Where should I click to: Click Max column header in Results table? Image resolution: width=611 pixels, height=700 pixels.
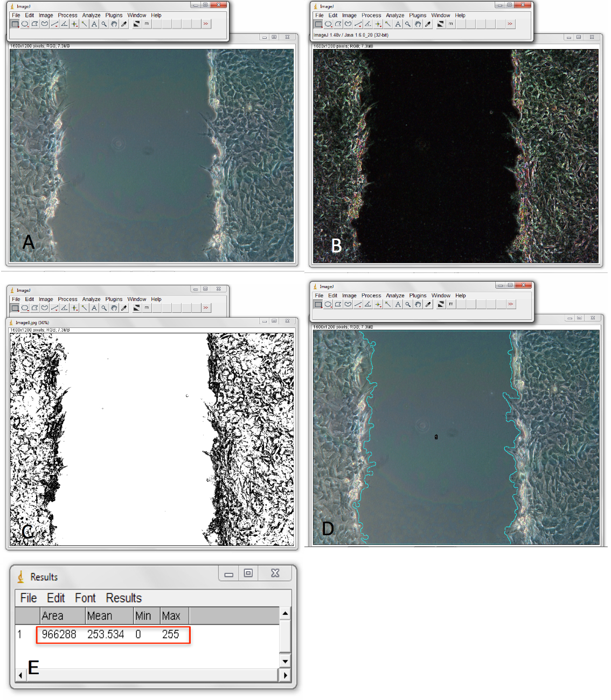click(x=175, y=616)
